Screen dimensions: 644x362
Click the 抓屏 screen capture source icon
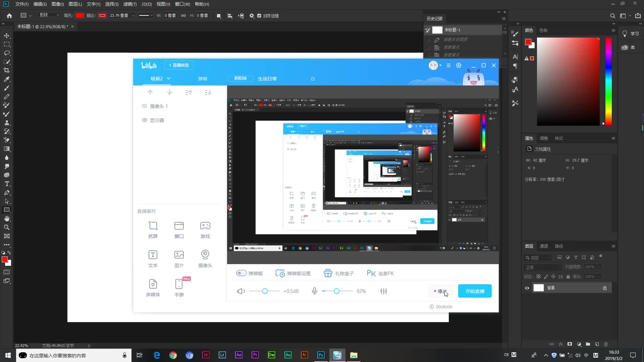(x=153, y=226)
